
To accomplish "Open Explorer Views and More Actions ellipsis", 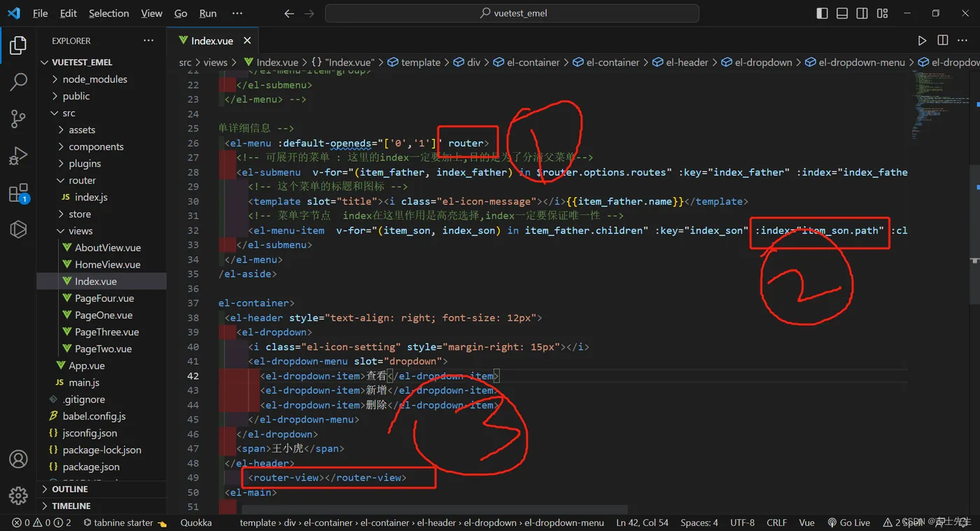I will point(148,41).
